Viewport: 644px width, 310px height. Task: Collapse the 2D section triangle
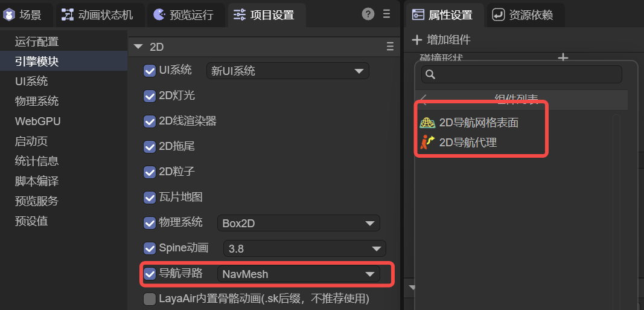138,47
